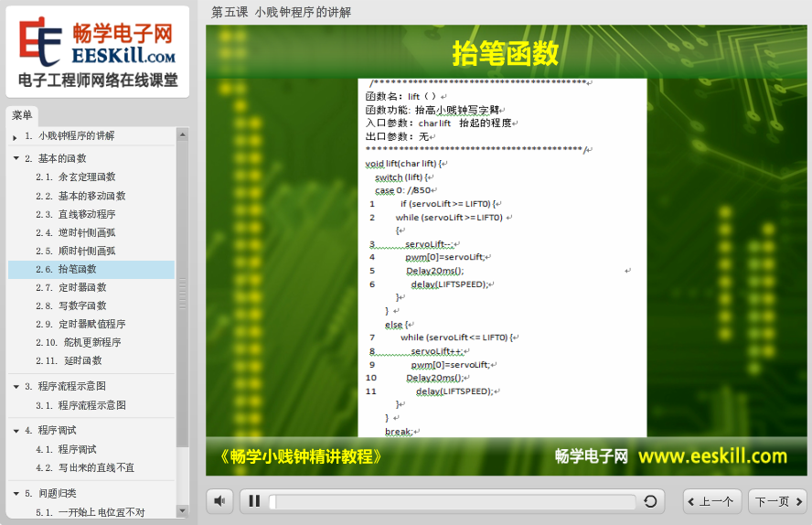The width and height of the screenshot is (812, 525).
Task: Go to previous slide with 上一个 button
Action: 712,501
